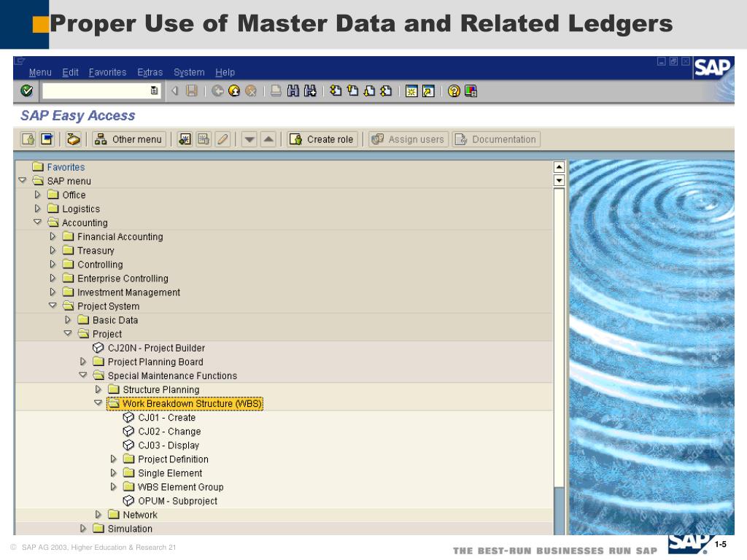Select the Favorites folder in the tree
The height and width of the screenshot is (560, 747).
tap(66, 167)
